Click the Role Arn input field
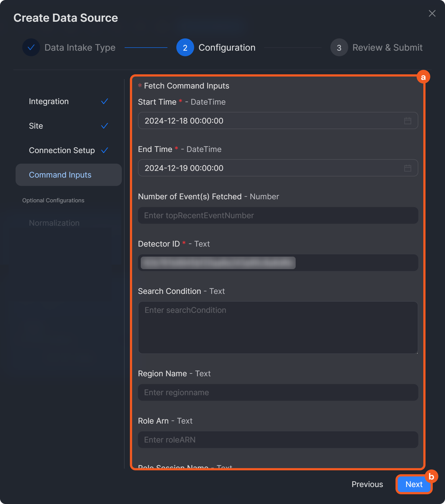The width and height of the screenshot is (445, 504). 278,440
